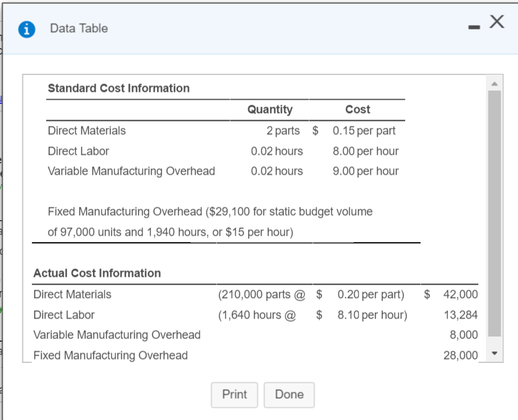
Task: Select the Cost column header
Action: 358,109
